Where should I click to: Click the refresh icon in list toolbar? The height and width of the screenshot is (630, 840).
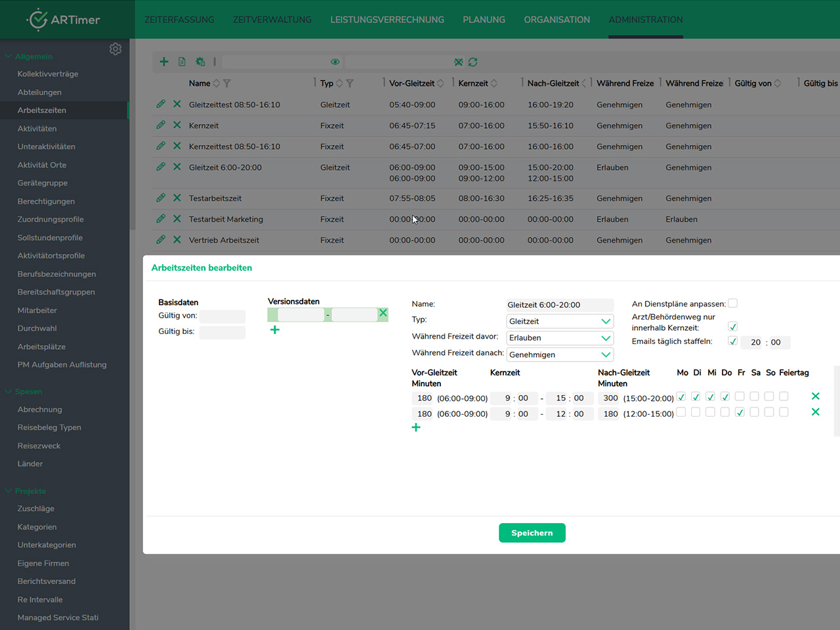[x=472, y=62]
